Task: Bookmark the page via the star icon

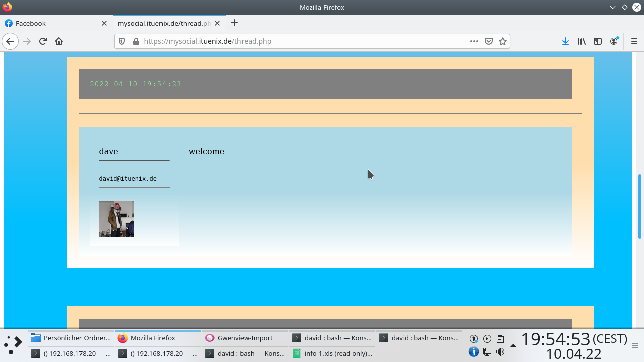Action: (x=503, y=41)
